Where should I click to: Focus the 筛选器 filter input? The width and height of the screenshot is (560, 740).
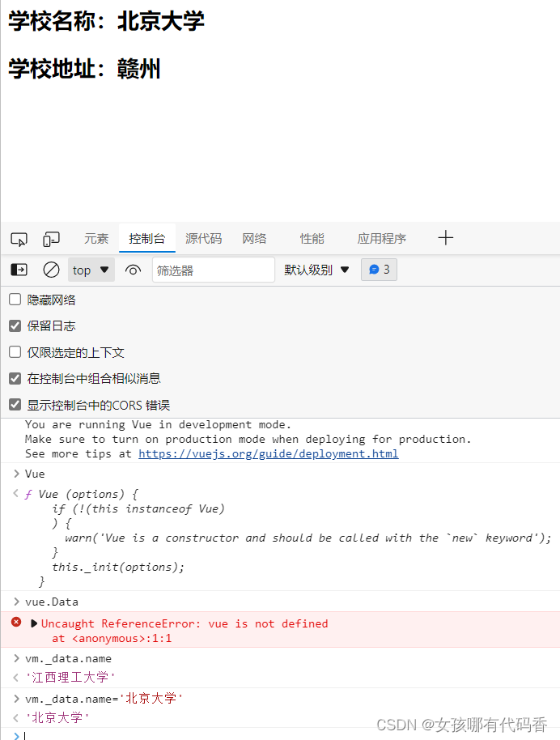[214, 270]
